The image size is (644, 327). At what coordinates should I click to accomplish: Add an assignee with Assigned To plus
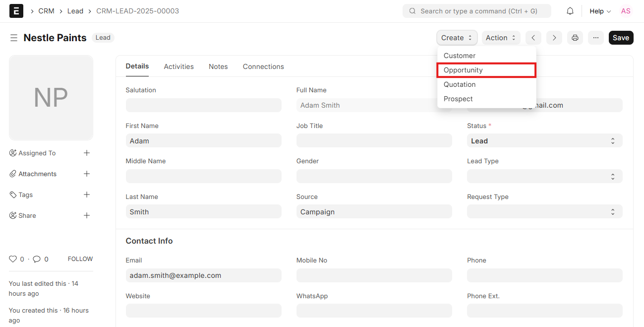coord(87,153)
